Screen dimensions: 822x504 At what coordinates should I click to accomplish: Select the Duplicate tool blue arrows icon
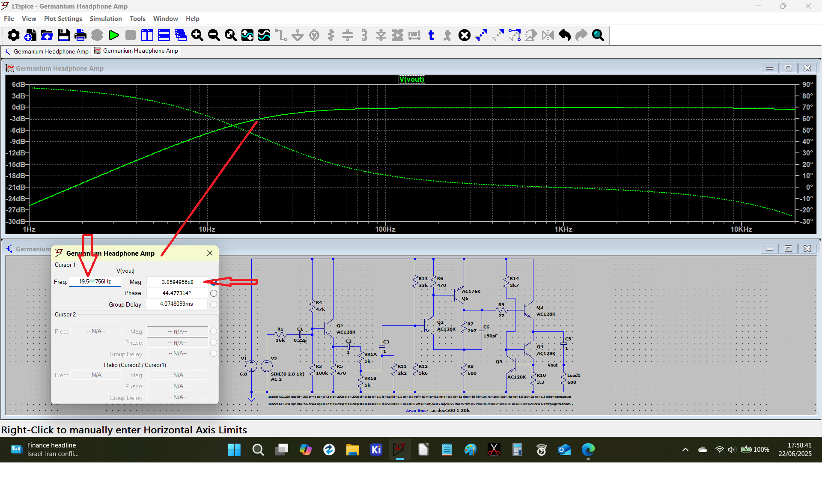pyautogui.click(x=481, y=35)
